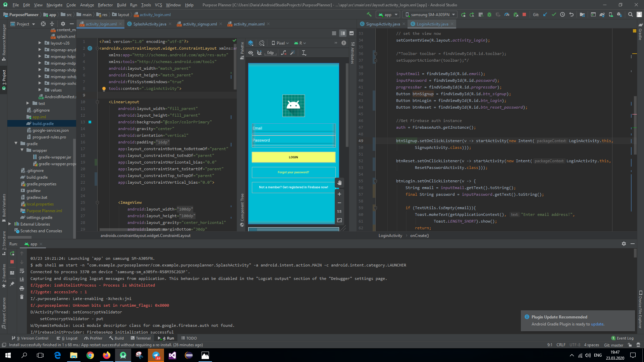The height and width of the screenshot is (362, 644).
Task: Click LOGIN button in layout preview
Action: tap(293, 157)
